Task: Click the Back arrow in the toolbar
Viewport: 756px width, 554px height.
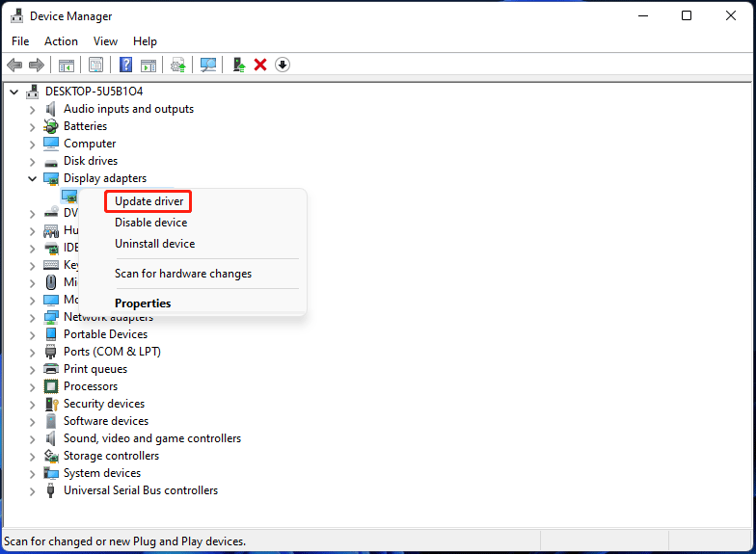Action: tap(14, 65)
